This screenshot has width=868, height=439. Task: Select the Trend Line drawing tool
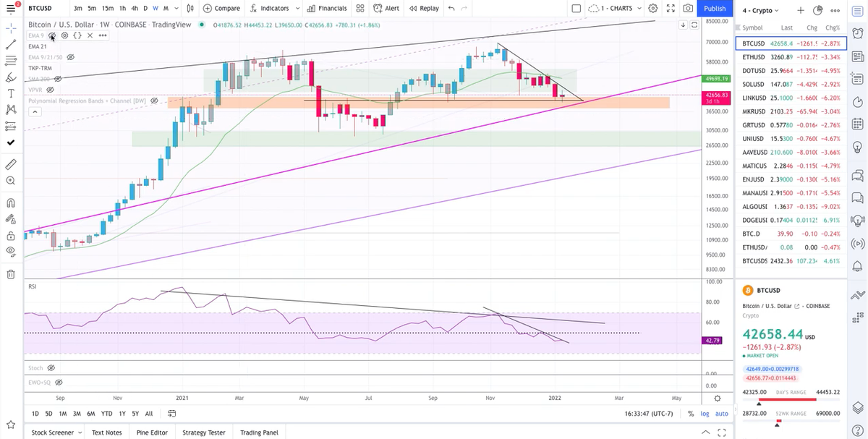coord(9,45)
